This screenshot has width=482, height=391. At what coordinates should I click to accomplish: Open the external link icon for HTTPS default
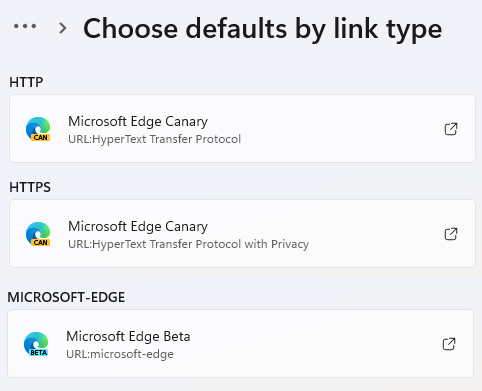[451, 234]
